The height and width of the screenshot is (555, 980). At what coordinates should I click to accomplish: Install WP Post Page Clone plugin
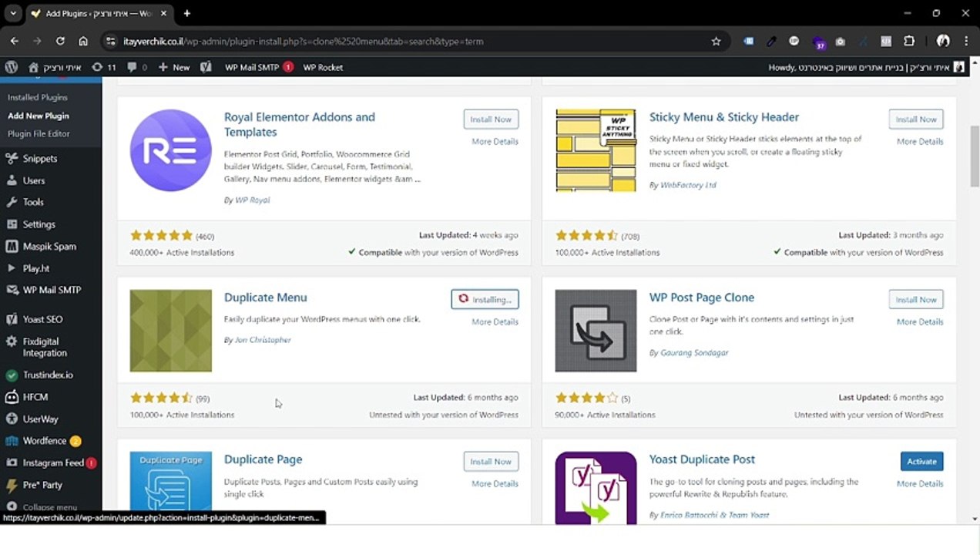coord(916,300)
